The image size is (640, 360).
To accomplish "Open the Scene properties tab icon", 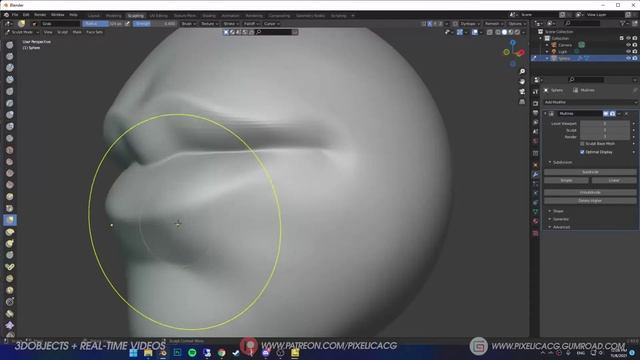I will (x=536, y=131).
